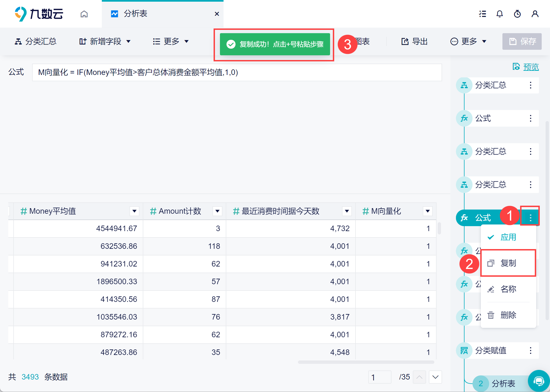Click the 分类汇总 toolbar button
Screen dimensions: 550x392
coord(35,41)
